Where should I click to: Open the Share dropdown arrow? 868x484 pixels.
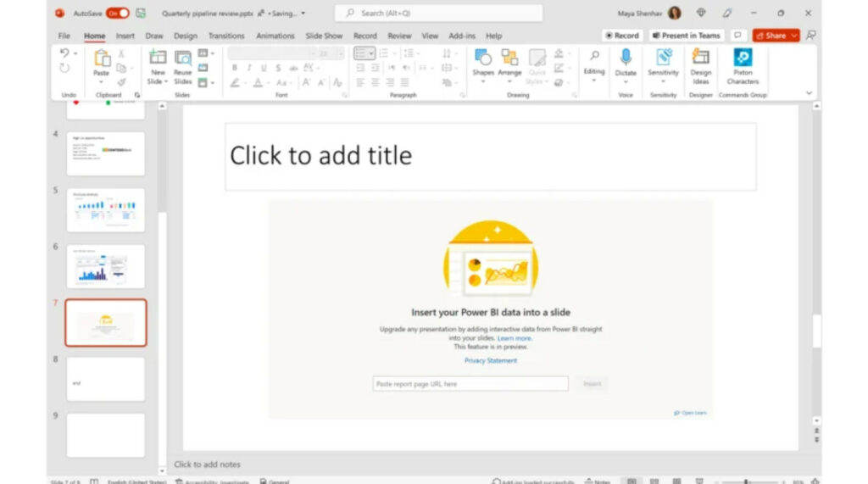click(793, 36)
